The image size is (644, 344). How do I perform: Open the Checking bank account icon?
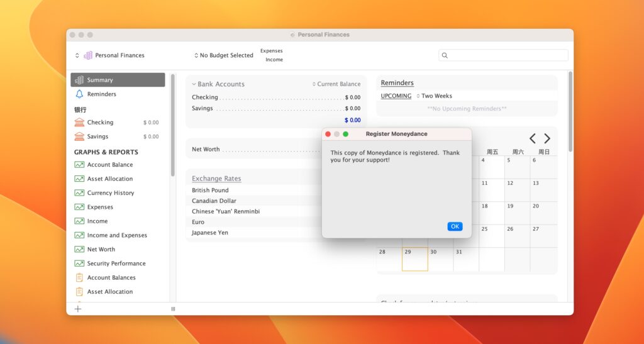(x=79, y=123)
